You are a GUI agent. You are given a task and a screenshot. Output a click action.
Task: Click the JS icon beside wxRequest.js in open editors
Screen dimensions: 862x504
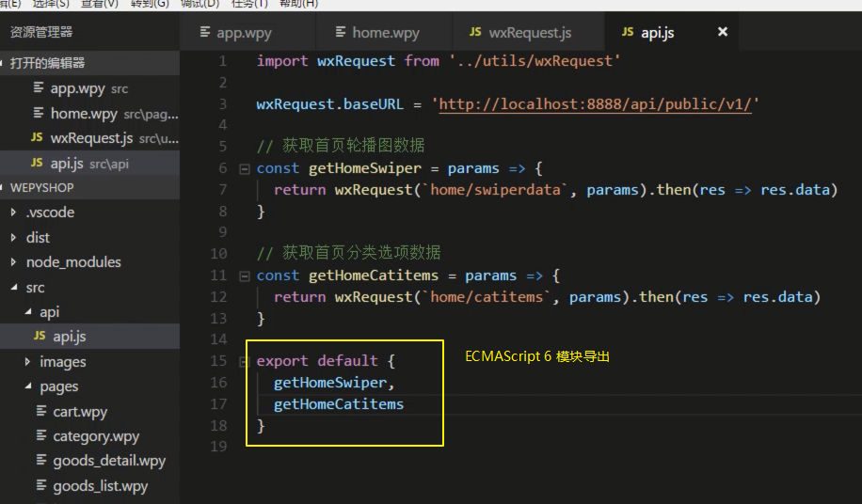[x=37, y=138]
